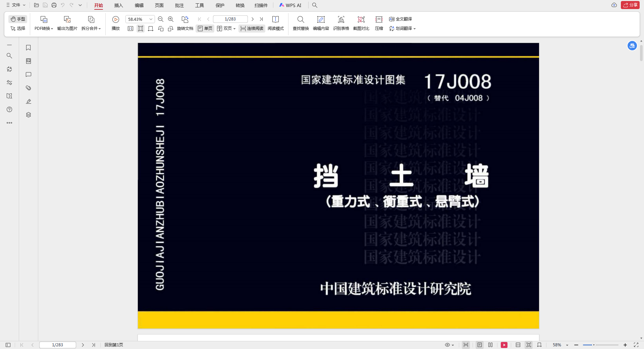Open the layers panel in the sidebar
Viewport: 644px width, 349px height.
point(29,115)
